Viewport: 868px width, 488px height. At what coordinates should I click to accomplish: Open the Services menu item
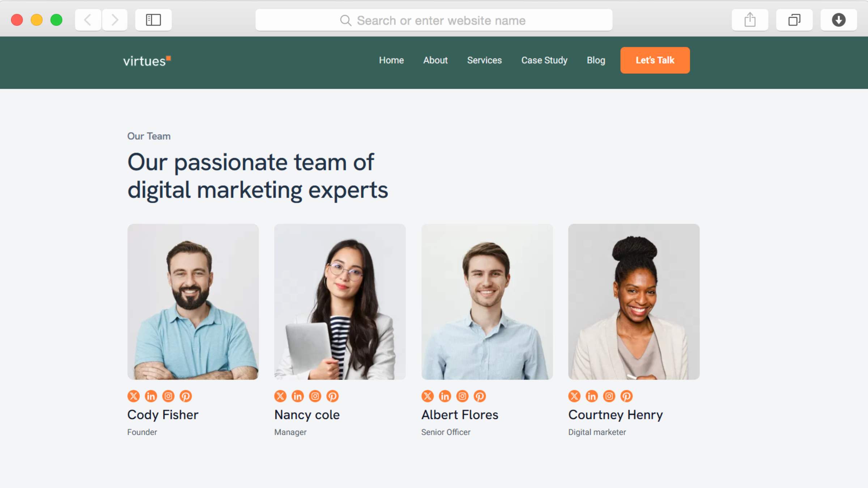click(484, 60)
